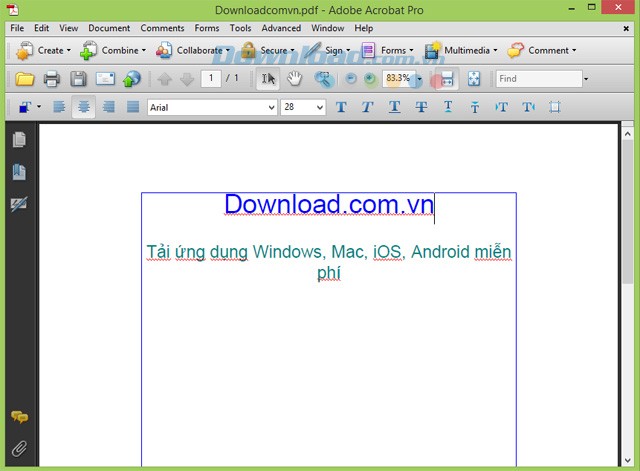The width and height of the screenshot is (640, 471).
Task: Expand the Combine task button
Action: pos(113,51)
